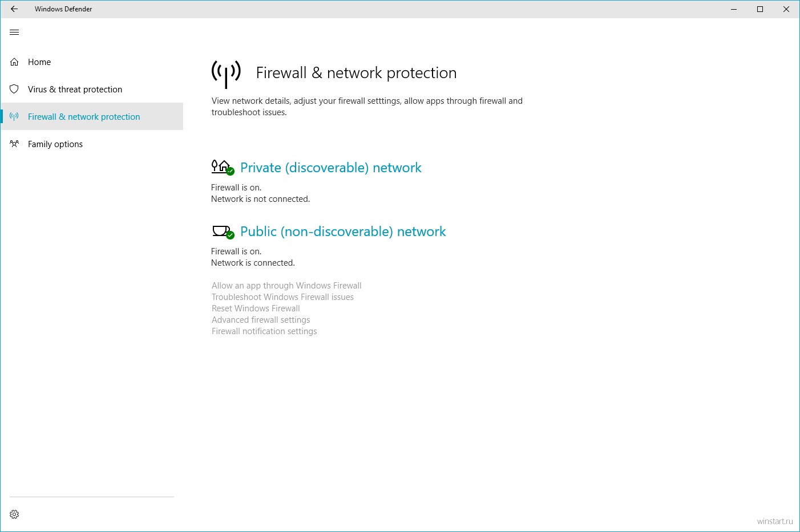Click the large firewall antenna header icon
The height and width of the screenshot is (532, 800).
click(226, 74)
